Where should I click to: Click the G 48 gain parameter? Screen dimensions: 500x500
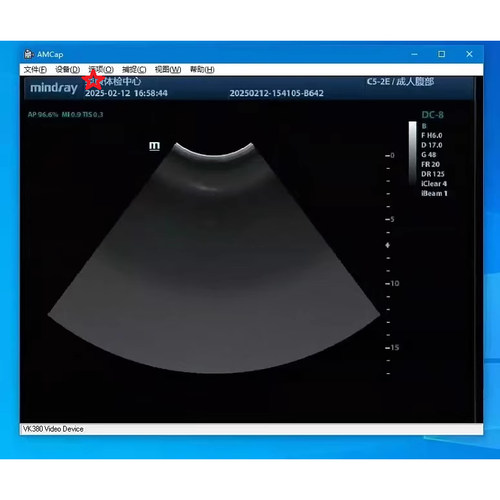(429, 155)
